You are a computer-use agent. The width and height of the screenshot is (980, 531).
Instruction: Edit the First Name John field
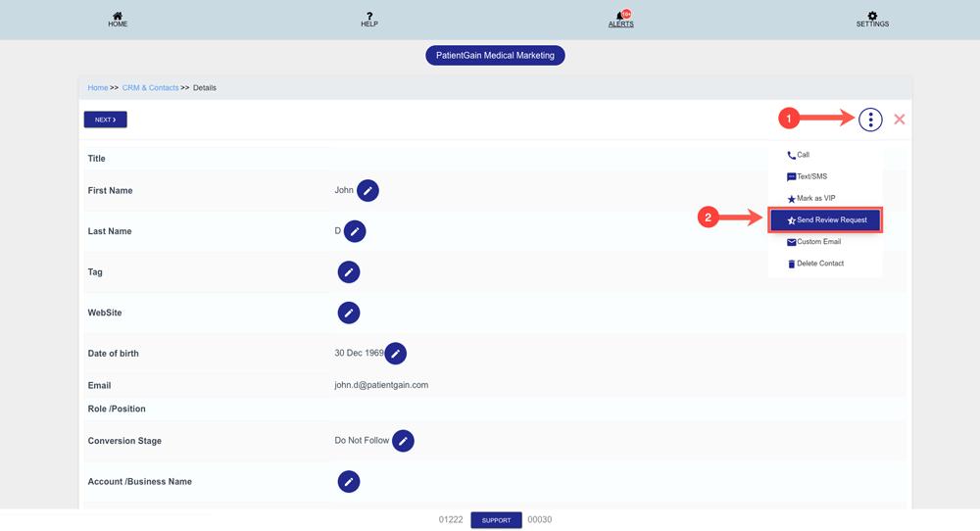pos(368,190)
